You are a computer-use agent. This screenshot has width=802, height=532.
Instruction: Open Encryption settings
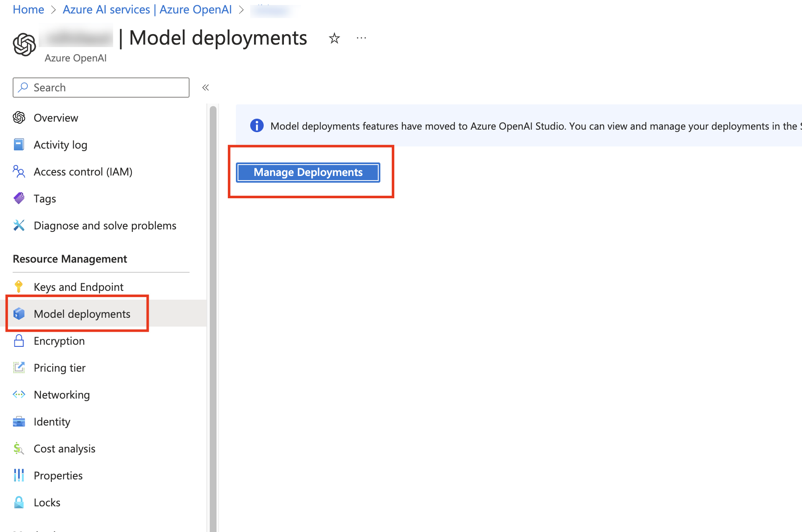click(59, 341)
